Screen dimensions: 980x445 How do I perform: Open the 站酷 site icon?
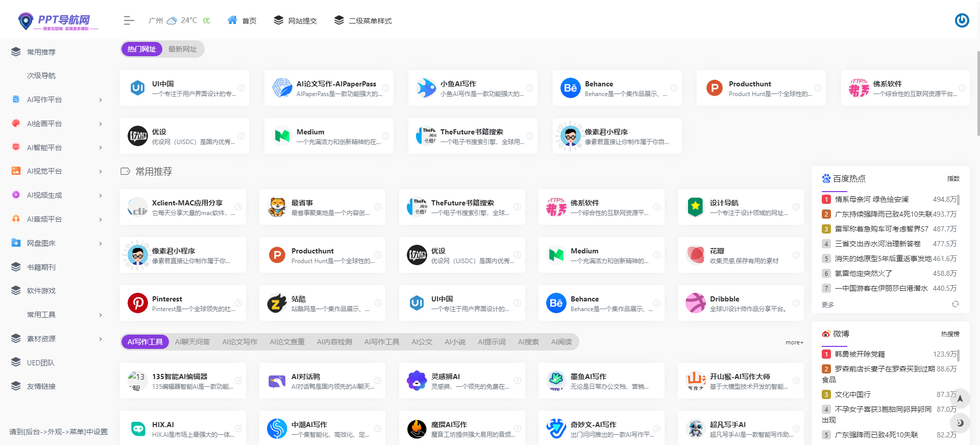(277, 303)
